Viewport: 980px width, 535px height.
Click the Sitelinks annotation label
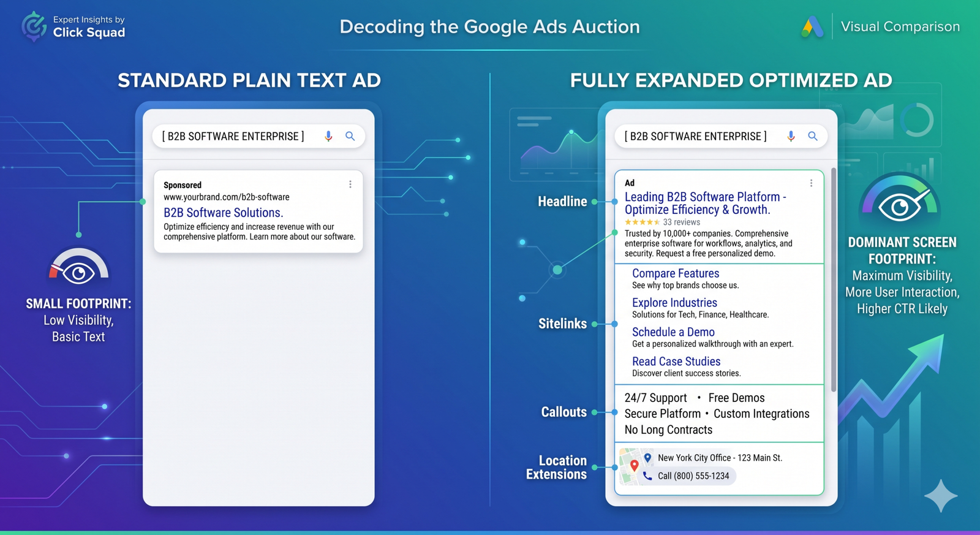[x=562, y=324]
